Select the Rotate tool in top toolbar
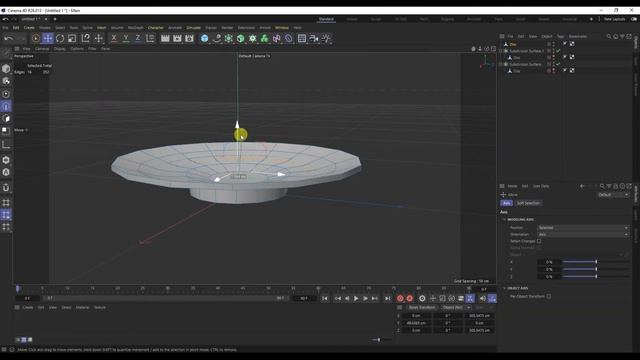 60,38
